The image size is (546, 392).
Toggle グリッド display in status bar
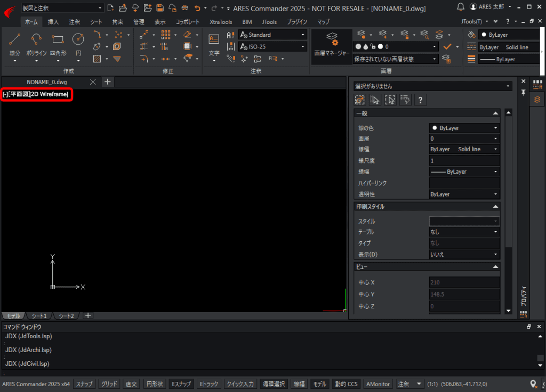tap(109, 384)
